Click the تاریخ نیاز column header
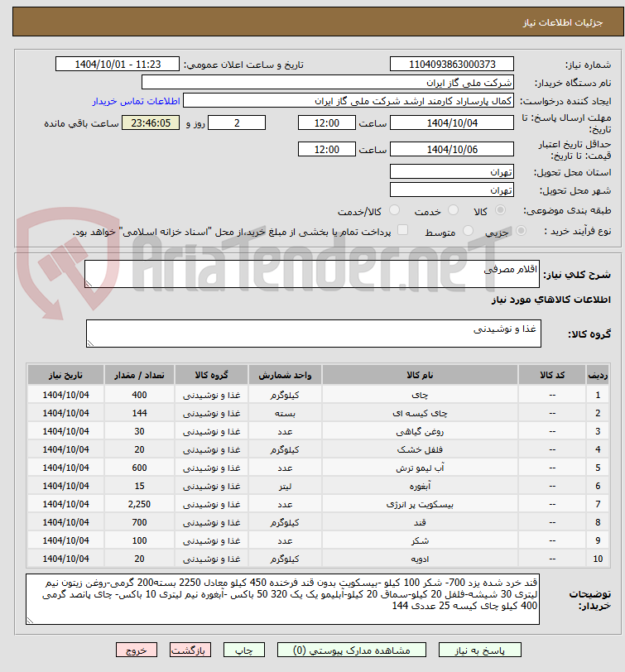Screen dimensions: 625x672 [x=65, y=375]
